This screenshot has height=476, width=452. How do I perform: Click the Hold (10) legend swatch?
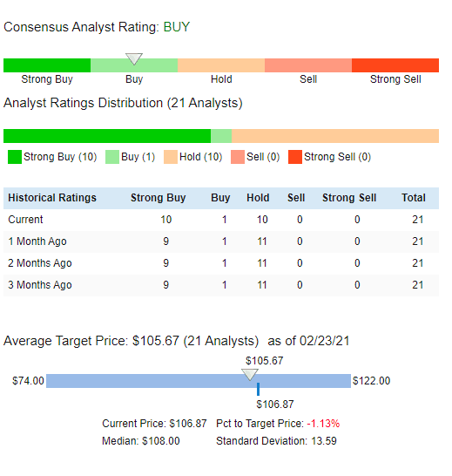coord(171,157)
